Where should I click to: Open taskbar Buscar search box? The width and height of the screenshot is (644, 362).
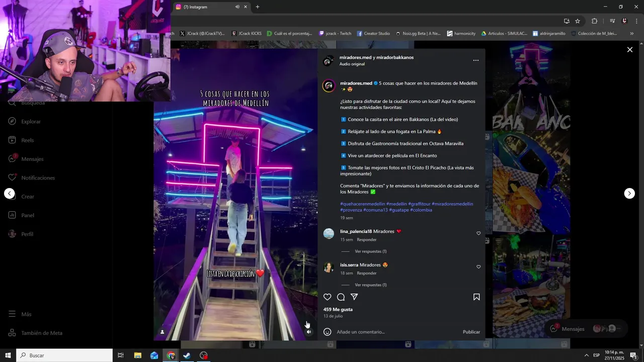click(x=64, y=355)
